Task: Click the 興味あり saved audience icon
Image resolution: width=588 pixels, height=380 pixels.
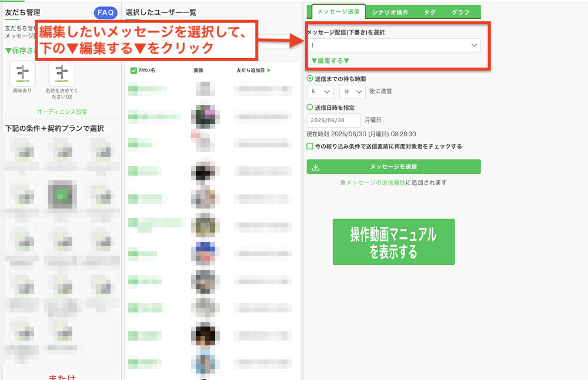Action: 22,74
